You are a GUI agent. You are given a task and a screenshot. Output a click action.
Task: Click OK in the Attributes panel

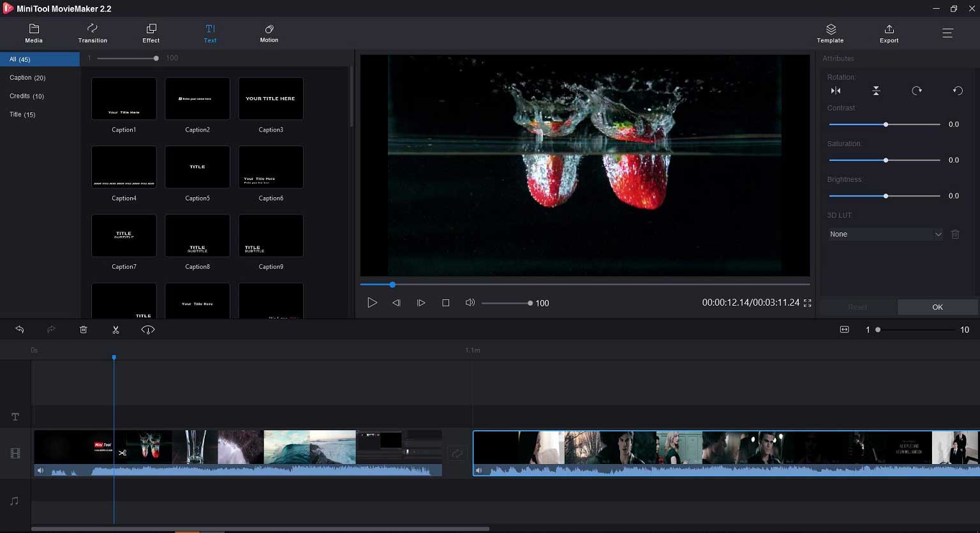click(937, 307)
